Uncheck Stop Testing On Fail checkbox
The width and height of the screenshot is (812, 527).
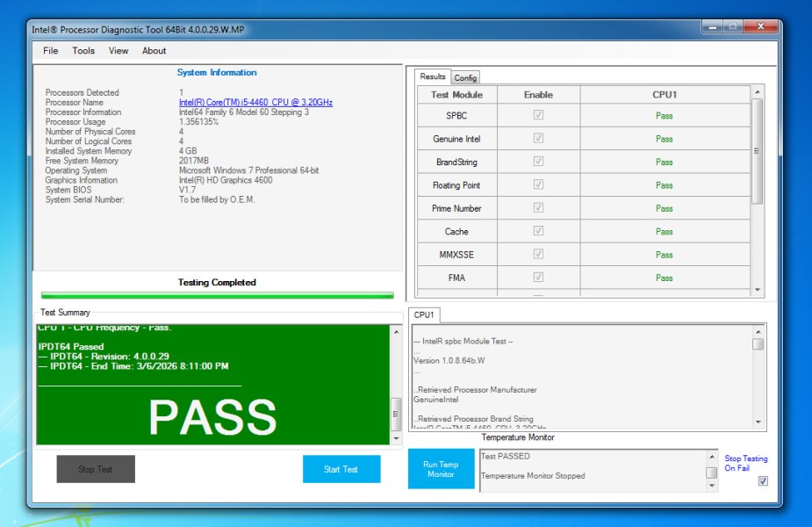[x=762, y=480]
